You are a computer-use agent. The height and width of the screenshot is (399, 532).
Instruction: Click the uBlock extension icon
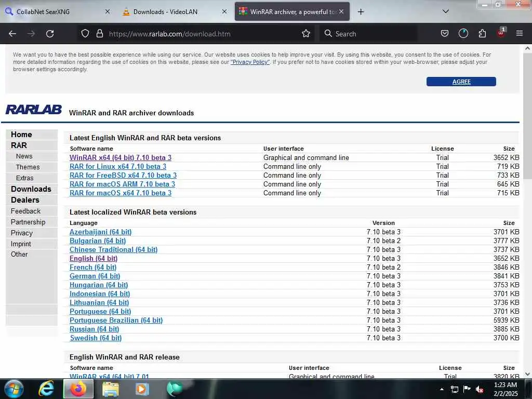coord(501,33)
